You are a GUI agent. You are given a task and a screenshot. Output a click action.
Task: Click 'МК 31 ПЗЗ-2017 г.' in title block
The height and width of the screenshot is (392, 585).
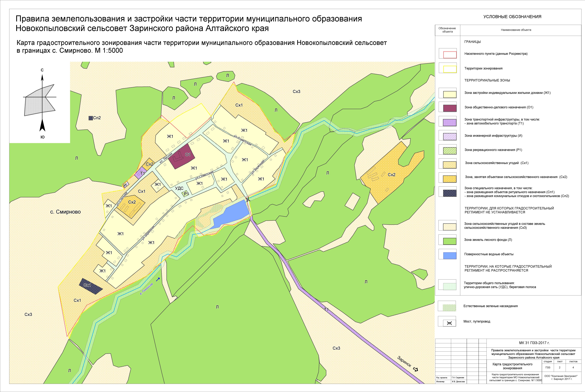534,343
